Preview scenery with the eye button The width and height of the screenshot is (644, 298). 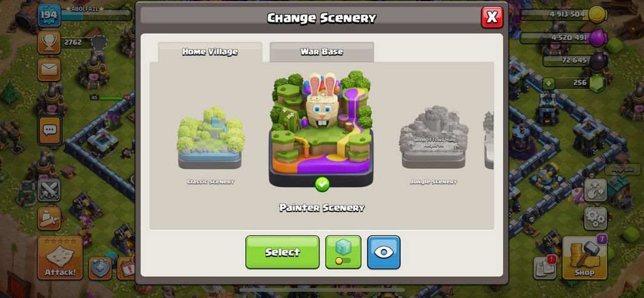point(383,252)
